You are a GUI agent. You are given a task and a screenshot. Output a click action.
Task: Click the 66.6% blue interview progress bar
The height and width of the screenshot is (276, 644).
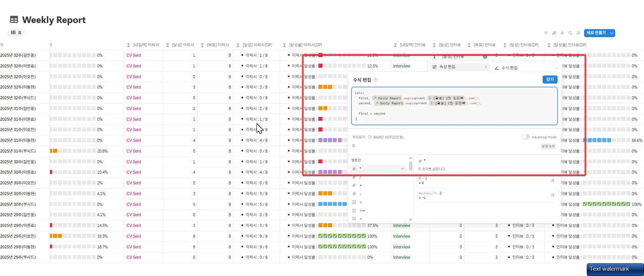click(607, 140)
